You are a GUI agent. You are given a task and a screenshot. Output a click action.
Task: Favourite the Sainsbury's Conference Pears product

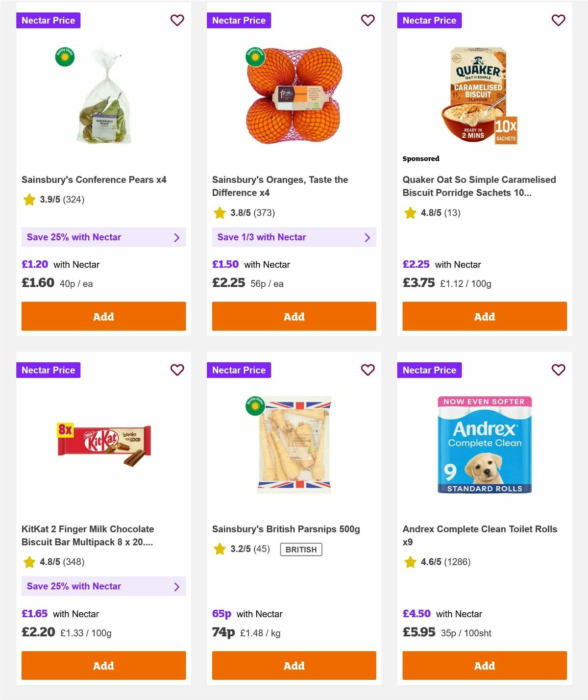pyautogui.click(x=177, y=21)
